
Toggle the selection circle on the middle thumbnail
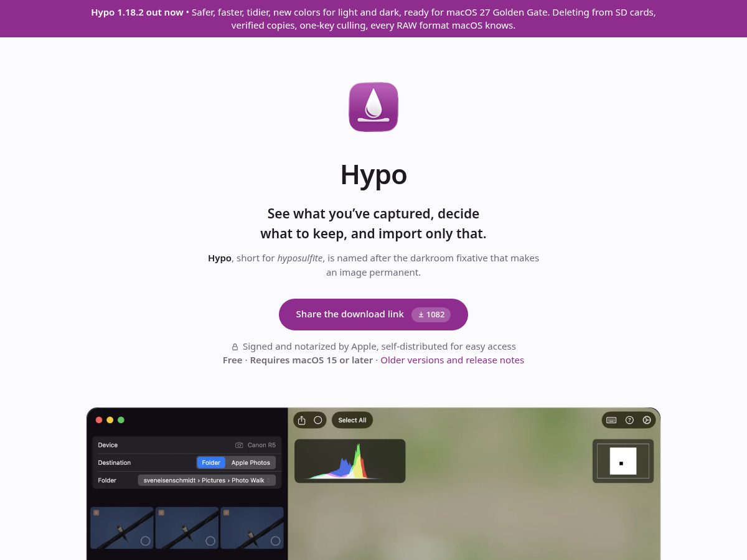click(x=210, y=541)
